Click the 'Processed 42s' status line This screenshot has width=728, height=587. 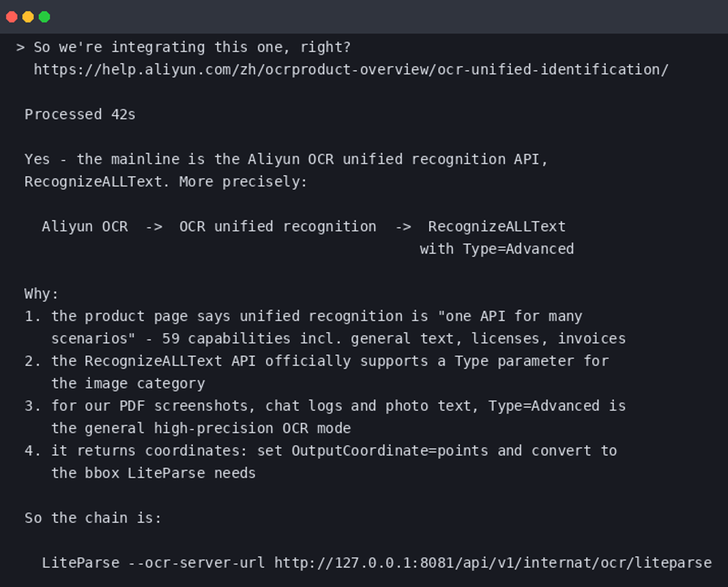[x=80, y=114]
